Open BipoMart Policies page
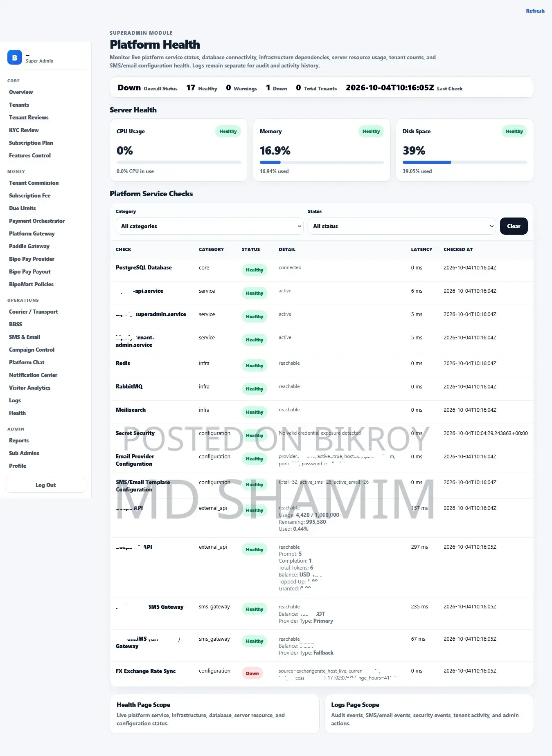This screenshot has height=756, width=552. tap(31, 285)
